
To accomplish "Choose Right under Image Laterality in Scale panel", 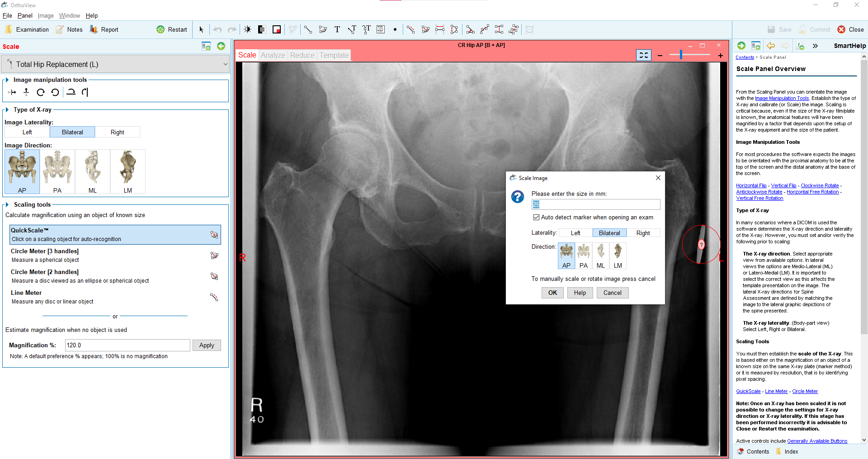I will [x=117, y=132].
